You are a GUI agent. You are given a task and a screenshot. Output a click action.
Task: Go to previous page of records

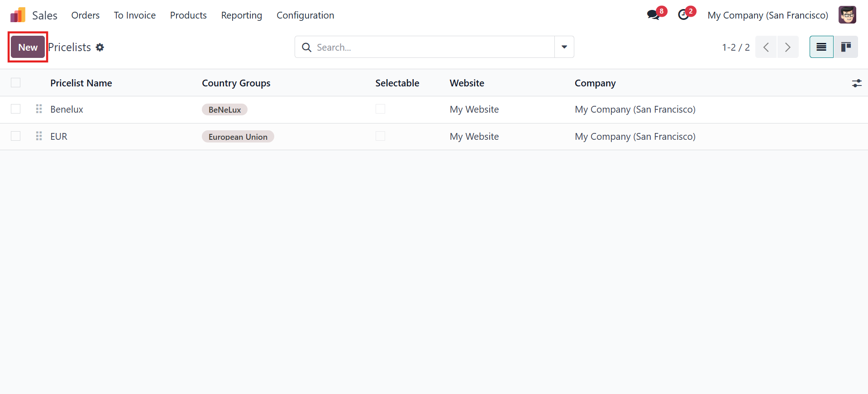click(x=766, y=47)
